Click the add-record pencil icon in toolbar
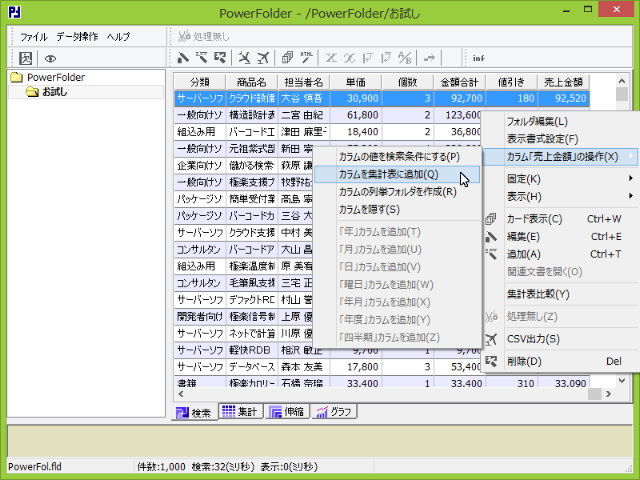The image size is (640, 480). [x=202, y=58]
